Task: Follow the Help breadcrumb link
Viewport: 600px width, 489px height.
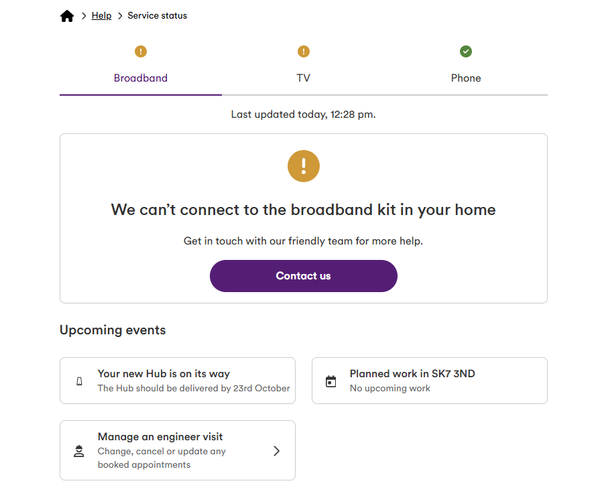Action: 101,16
